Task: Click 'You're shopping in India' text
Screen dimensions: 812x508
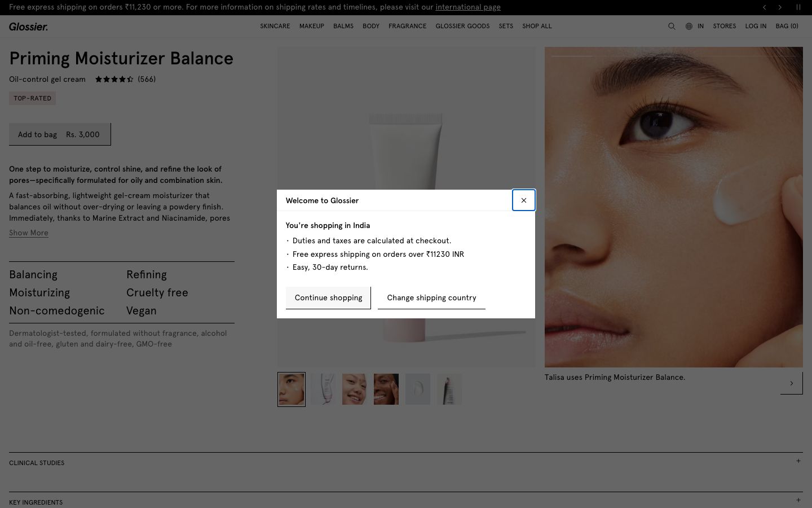Action: (328, 225)
